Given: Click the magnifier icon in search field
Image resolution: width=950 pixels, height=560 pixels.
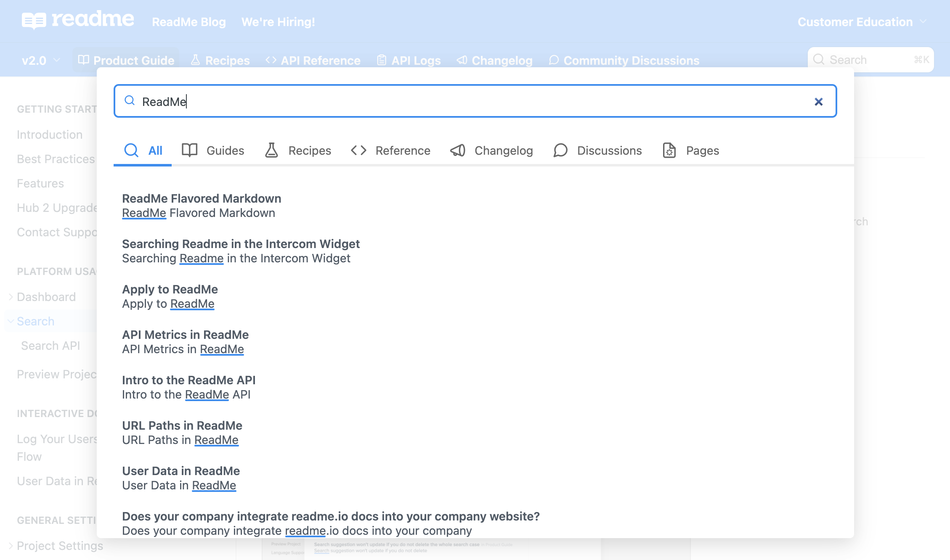Looking at the screenshot, I should tap(130, 101).
